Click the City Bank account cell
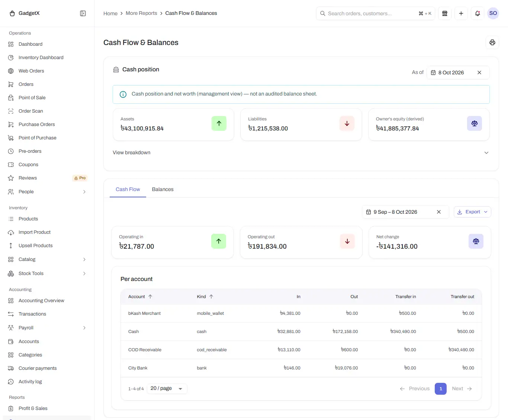The width and height of the screenshot is (508, 420). click(138, 368)
